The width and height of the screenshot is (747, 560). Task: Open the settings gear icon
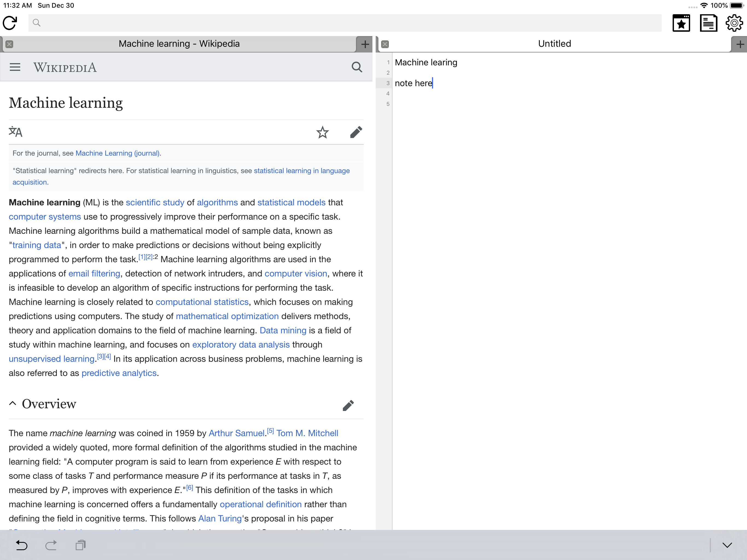(x=734, y=23)
